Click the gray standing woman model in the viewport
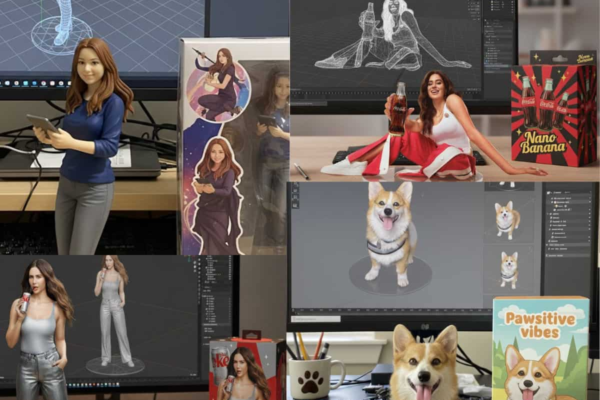The width and height of the screenshot is (600, 400). point(113,311)
